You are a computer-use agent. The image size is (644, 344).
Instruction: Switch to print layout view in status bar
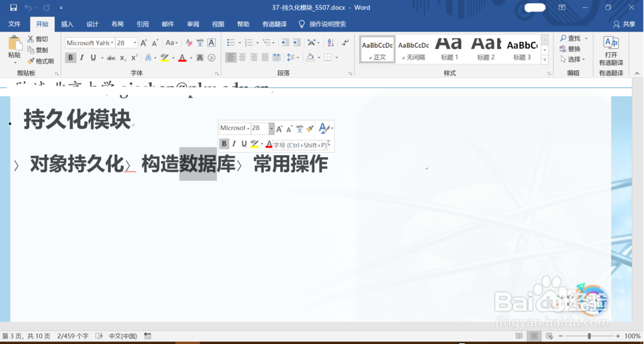534,336
